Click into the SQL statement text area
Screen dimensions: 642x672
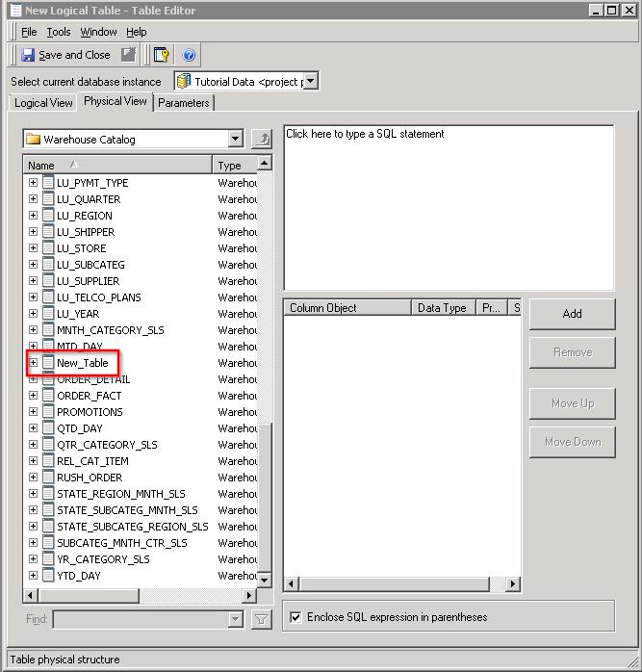tap(449, 208)
